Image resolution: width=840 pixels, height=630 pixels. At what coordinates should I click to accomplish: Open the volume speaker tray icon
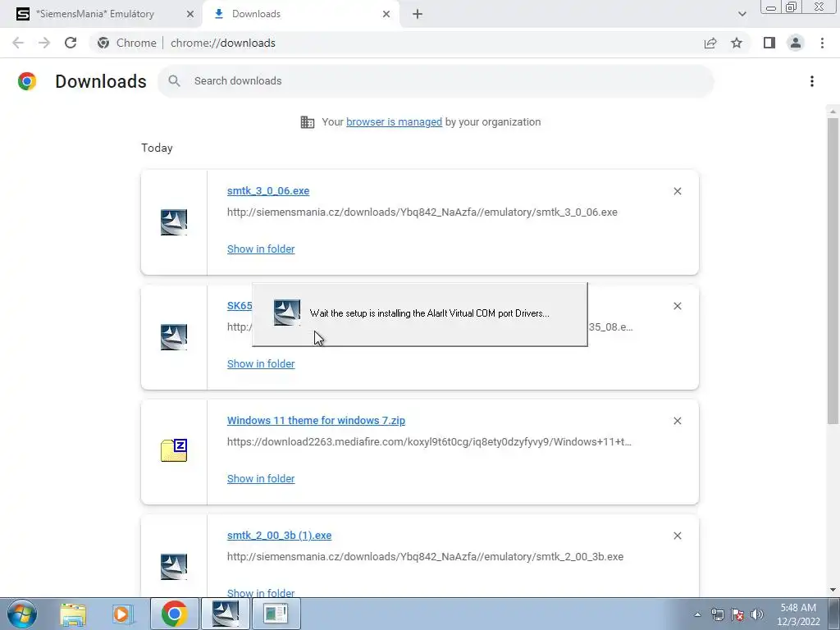(757, 614)
